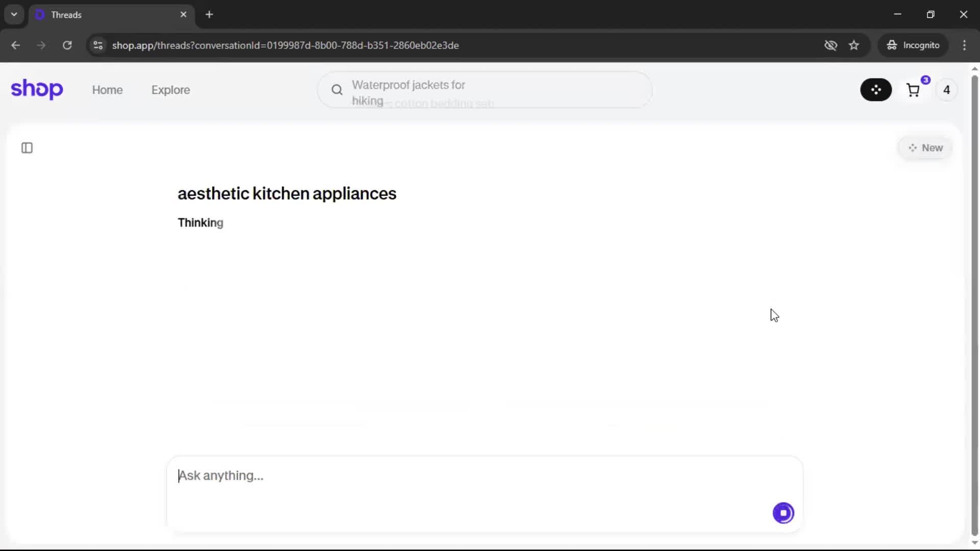The width and height of the screenshot is (980, 551).
Task: Open a new browser tab
Action: (x=209, y=14)
